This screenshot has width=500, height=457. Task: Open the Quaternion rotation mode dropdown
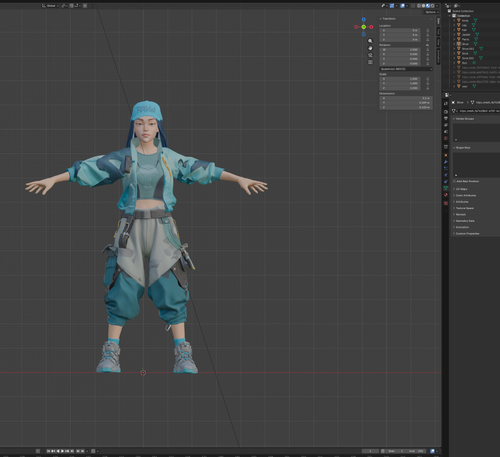click(x=406, y=69)
